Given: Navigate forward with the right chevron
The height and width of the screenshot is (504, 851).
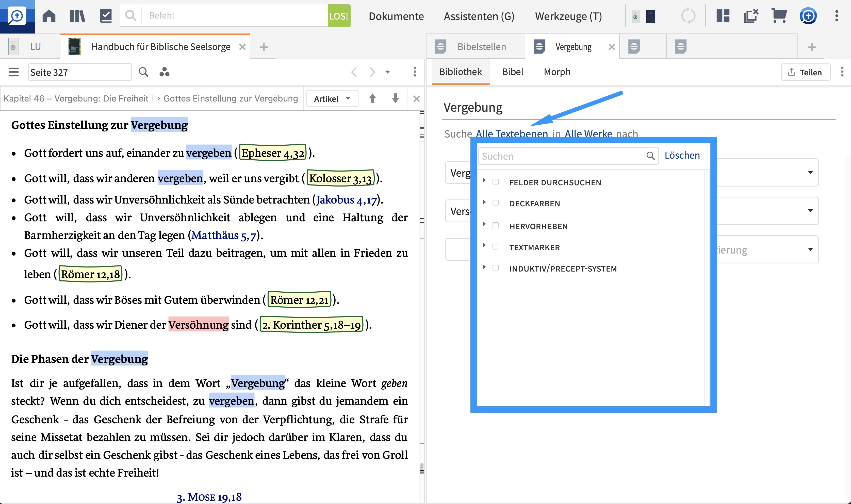Looking at the screenshot, I should pyautogui.click(x=372, y=72).
